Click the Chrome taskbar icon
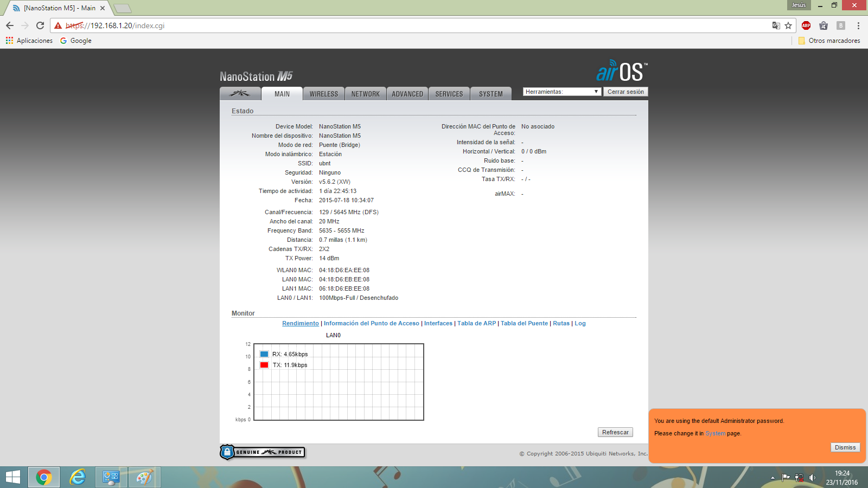 point(44,477)
